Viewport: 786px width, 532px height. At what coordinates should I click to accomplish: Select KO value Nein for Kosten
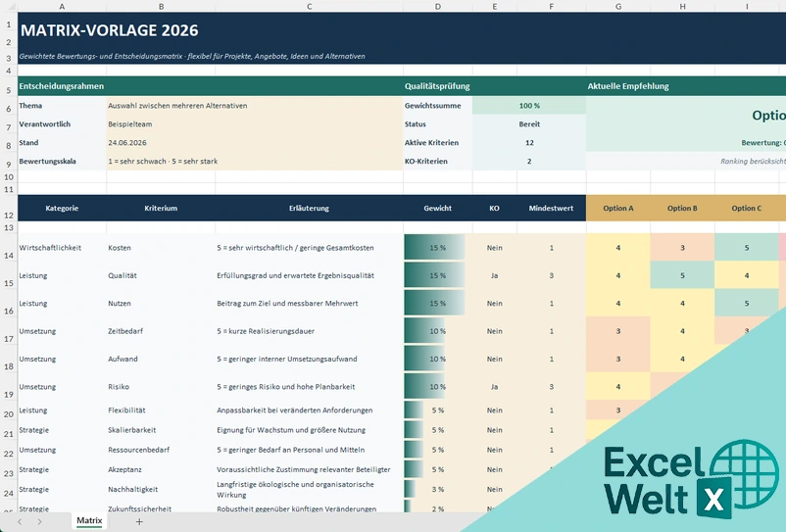494,248
